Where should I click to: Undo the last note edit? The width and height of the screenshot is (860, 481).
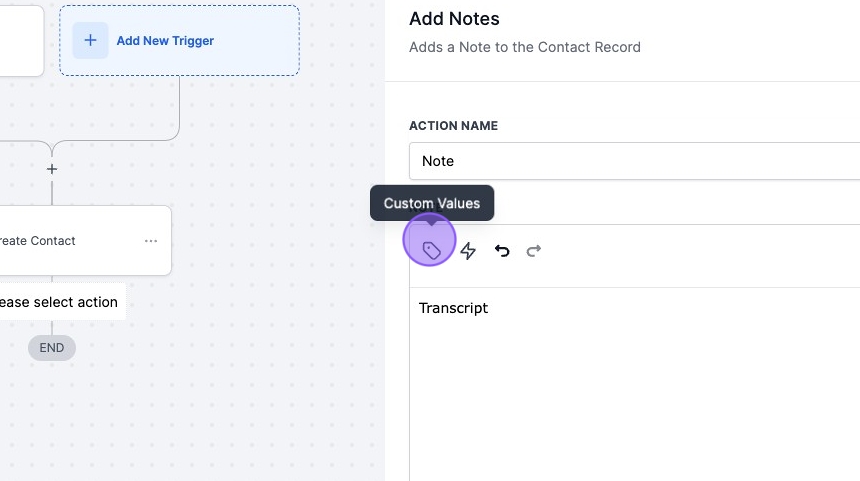pos(502,251)
